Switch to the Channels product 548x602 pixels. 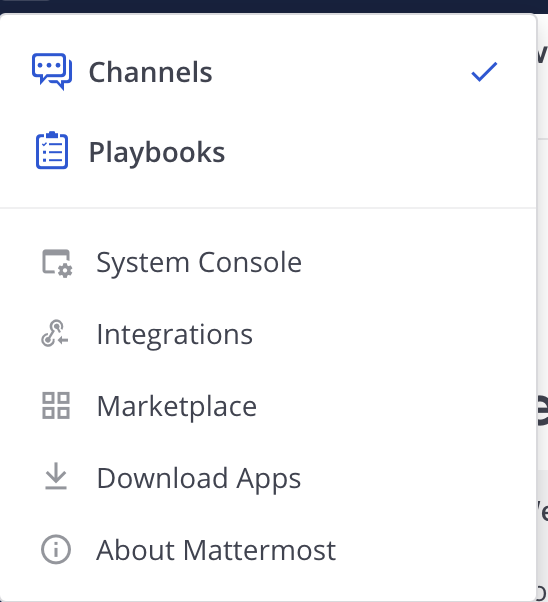tap(268, 72)
